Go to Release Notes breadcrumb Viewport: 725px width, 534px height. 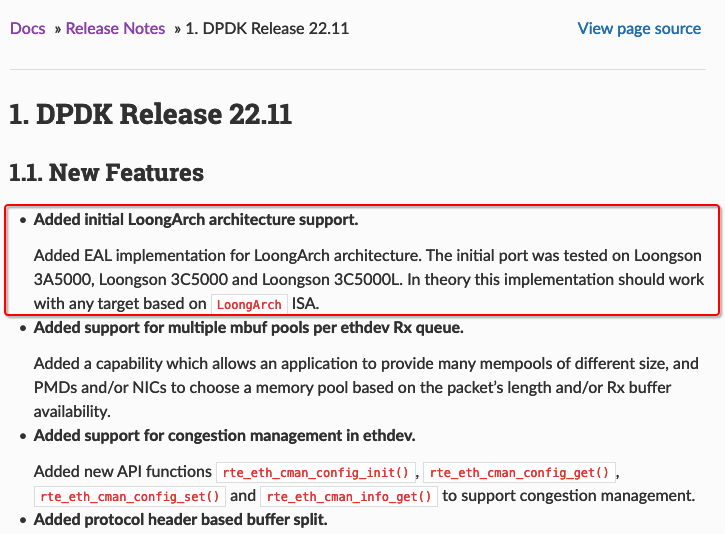pyautogui.click(x=115, y=28)
